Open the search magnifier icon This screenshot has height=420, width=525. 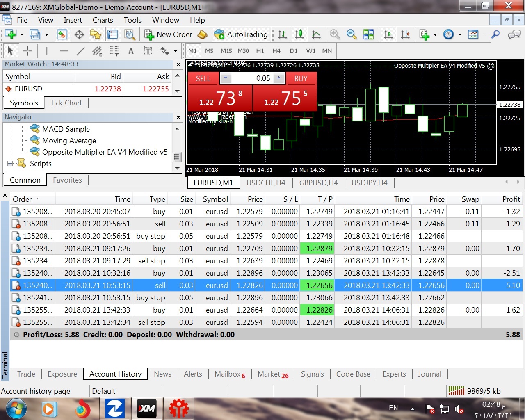[x=495, y=34]
